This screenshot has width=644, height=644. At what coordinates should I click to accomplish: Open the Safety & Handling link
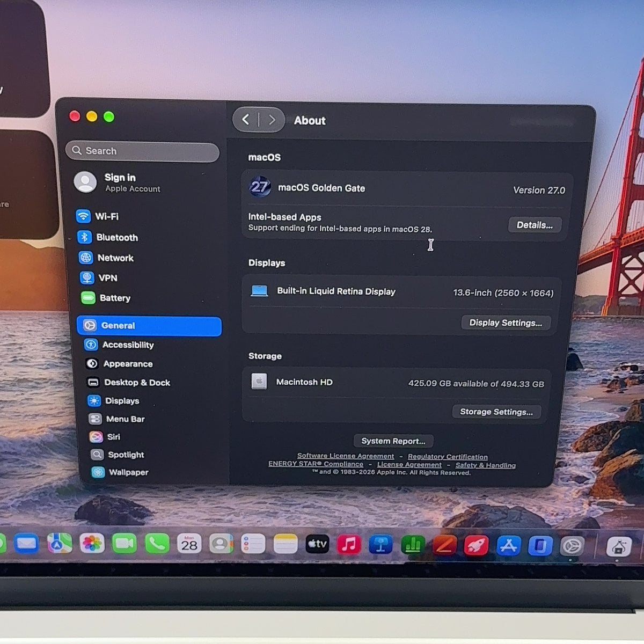(486, 465)
